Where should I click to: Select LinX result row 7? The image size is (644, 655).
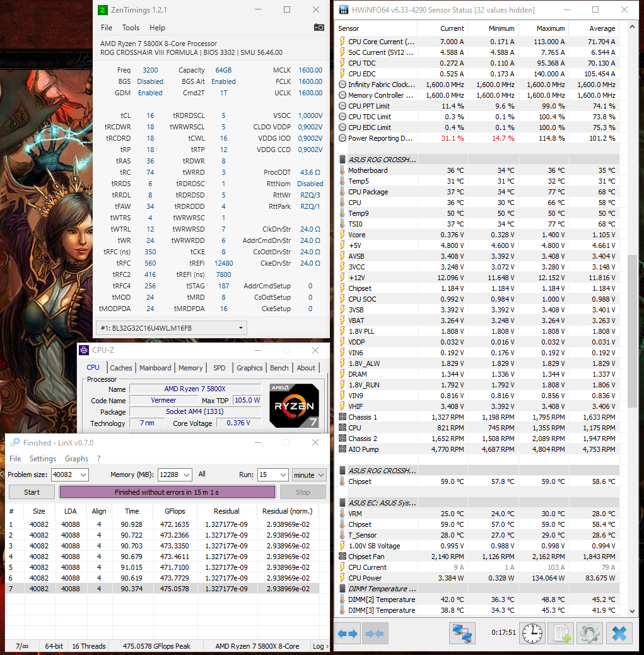click(x=162, y=589)
